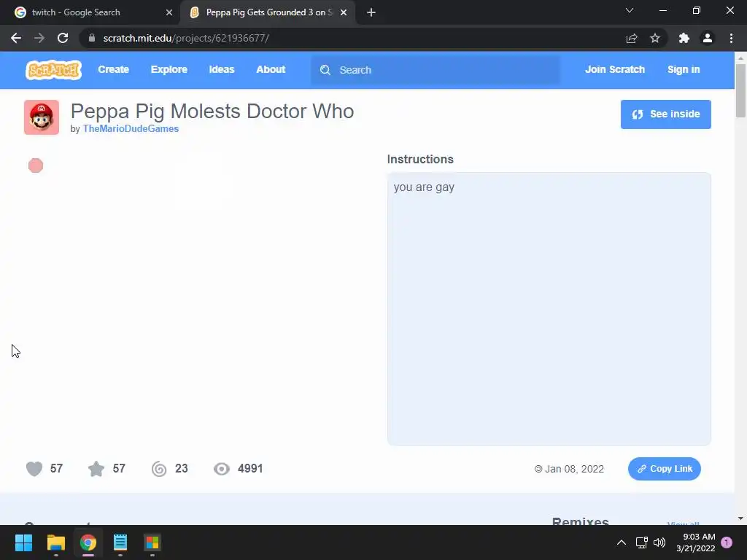Click the site lock icon
Screen dimensions: 747x560
(x=92, y=38)
